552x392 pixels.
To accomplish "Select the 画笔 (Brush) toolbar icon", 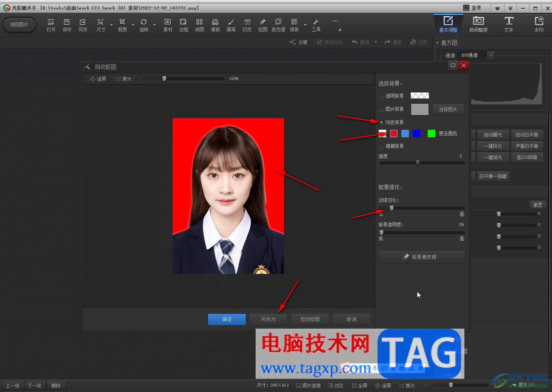I will coord(231,25).
